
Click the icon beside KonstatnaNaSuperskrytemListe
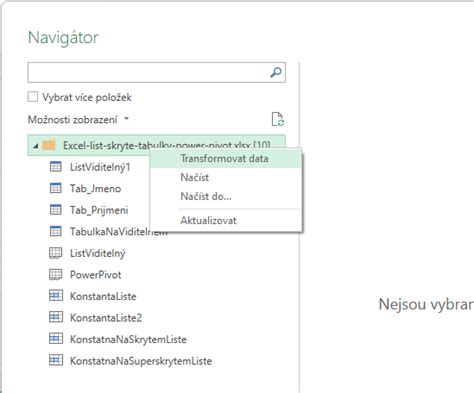[x=56, y=360]
